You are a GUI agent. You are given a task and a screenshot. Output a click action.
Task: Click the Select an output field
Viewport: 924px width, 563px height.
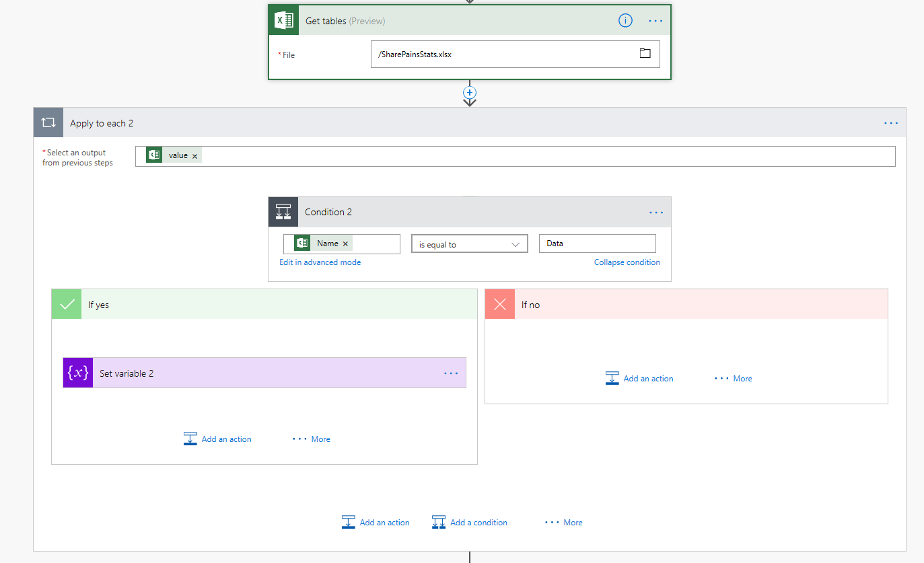(515, 156)
